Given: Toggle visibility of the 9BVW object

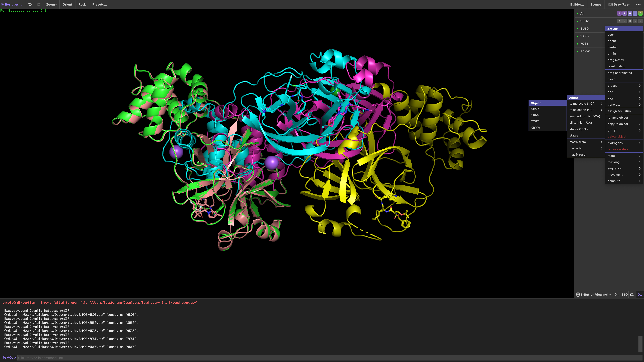Looking at the screenshot, I should (x=585, y=51).
